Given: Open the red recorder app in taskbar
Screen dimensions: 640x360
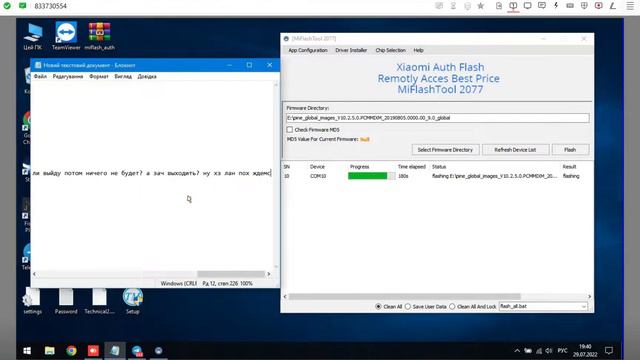Looking at the screenshot, I should (x=93, y=351).
